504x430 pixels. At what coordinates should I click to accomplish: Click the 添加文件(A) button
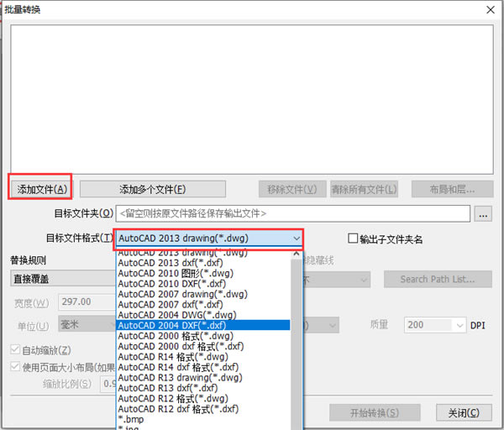click(x=42, y=189)
